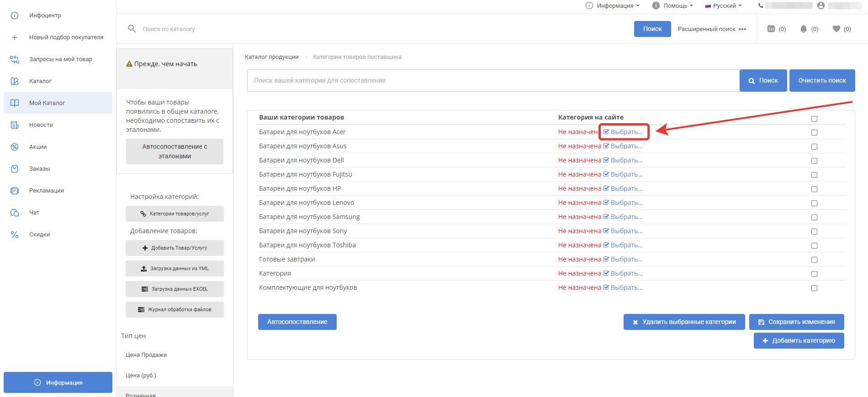
Task: Open Скидки percent icon in sidebar
Action: pyautogui.click(x=15, y=235)
